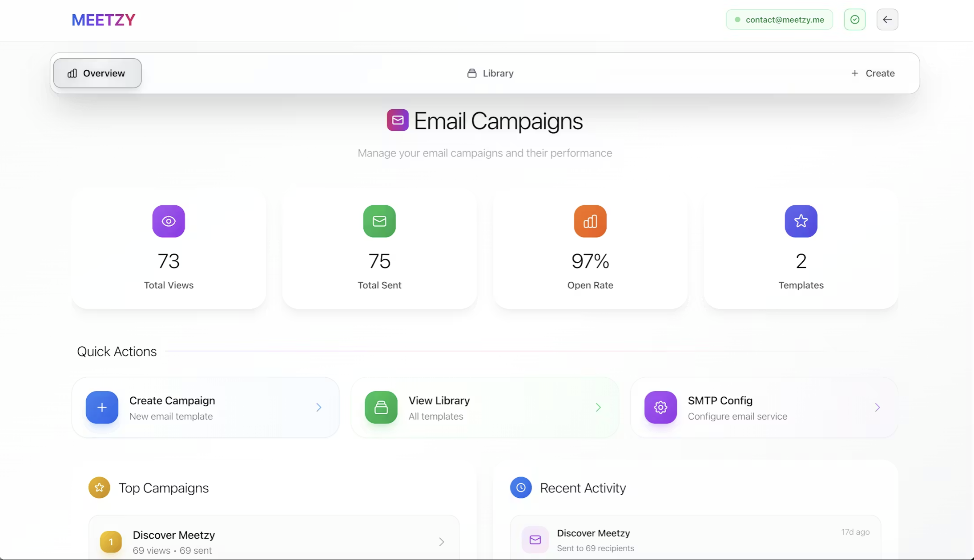Switch to the Library tab
Viewport: 974px width, 560px height.
490,73
